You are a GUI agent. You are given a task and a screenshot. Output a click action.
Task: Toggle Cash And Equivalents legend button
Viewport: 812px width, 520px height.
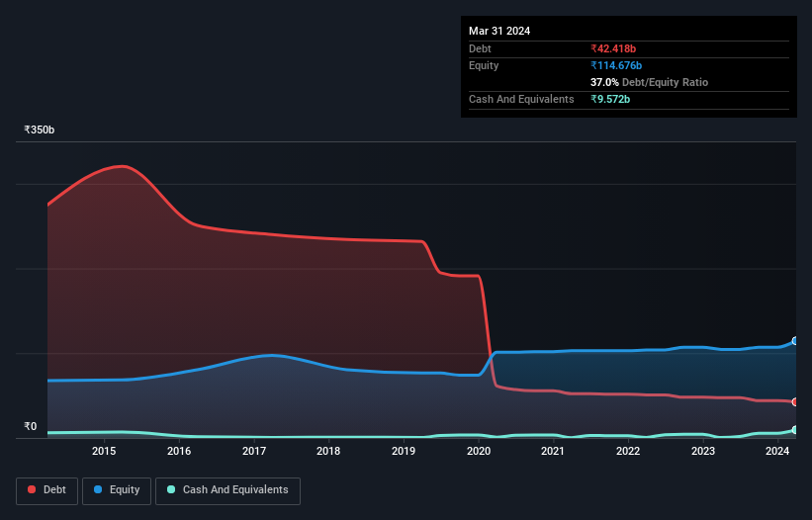pos(227,490)
